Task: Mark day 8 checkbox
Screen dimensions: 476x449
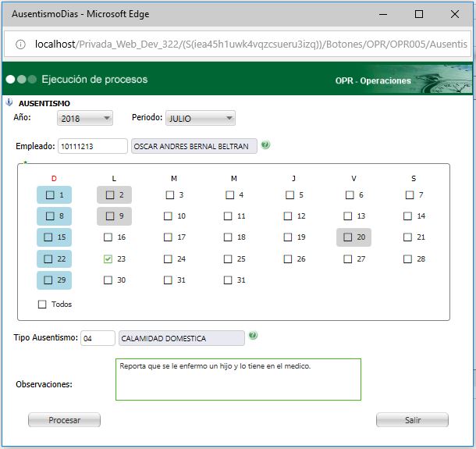Action: tap(50, 216)
